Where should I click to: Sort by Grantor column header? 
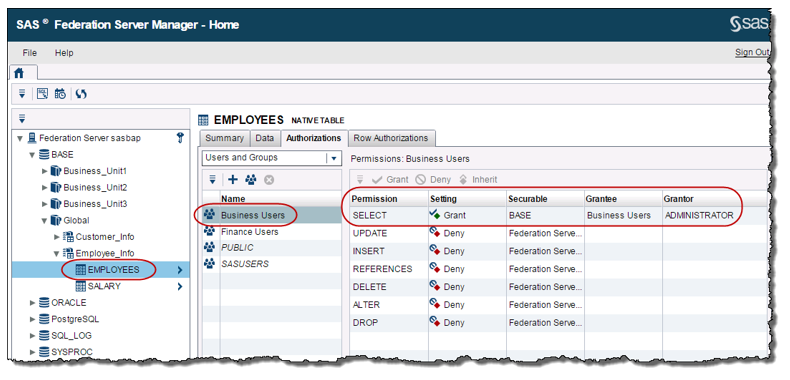point(715,199)
